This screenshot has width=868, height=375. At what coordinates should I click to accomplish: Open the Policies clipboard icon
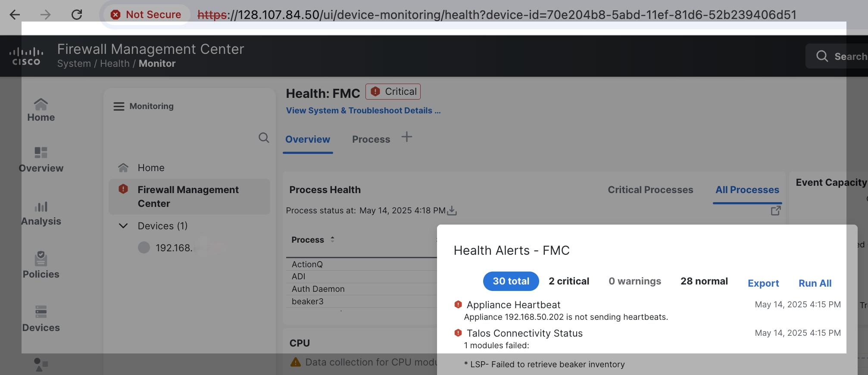coord(41,259)
